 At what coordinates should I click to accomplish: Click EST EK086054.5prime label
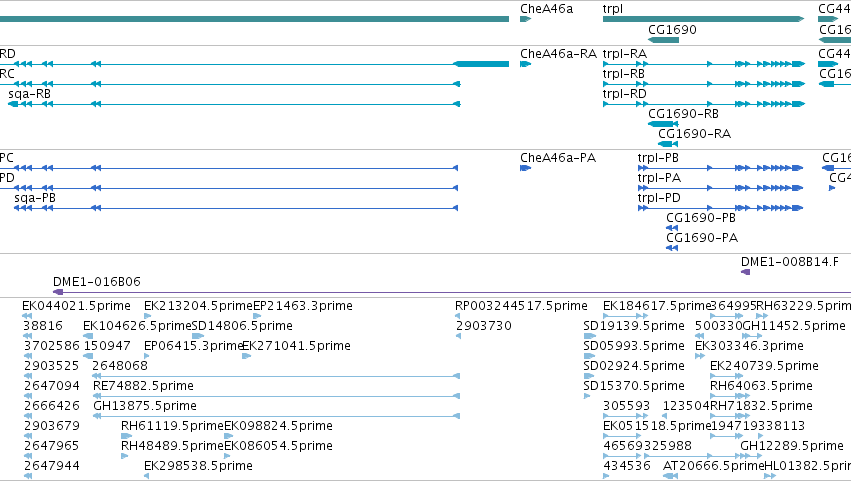278,446
